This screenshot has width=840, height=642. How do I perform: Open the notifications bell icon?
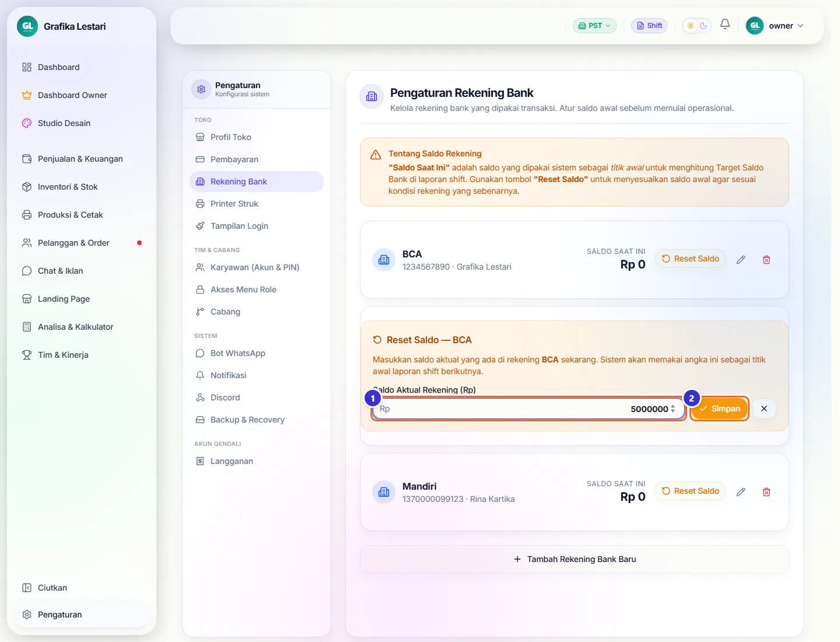[725, 25]
